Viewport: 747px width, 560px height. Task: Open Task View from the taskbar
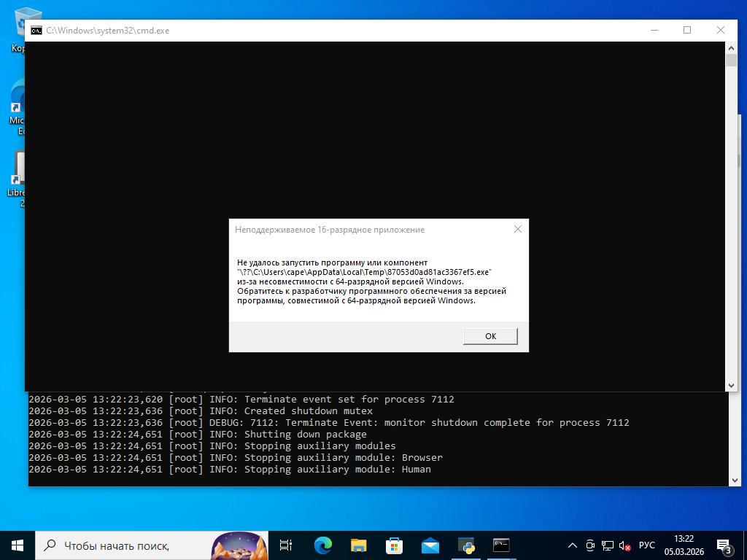tap(286, 545)
